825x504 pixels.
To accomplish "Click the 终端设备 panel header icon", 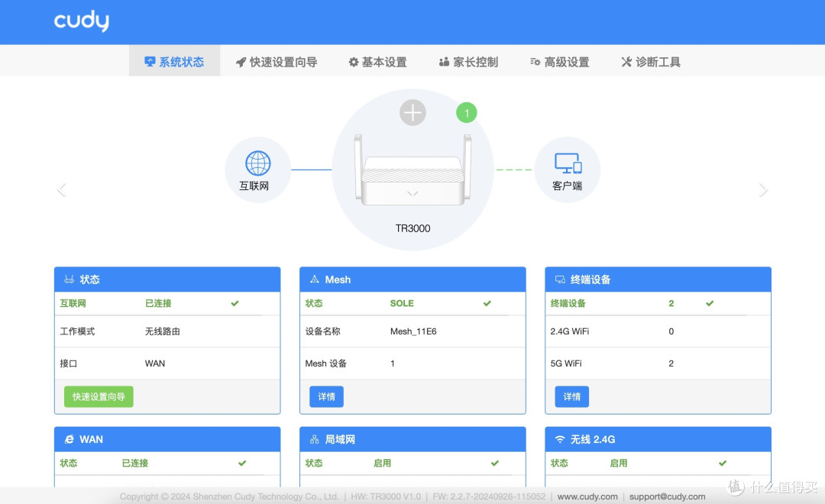I will [x=561, y=279].
